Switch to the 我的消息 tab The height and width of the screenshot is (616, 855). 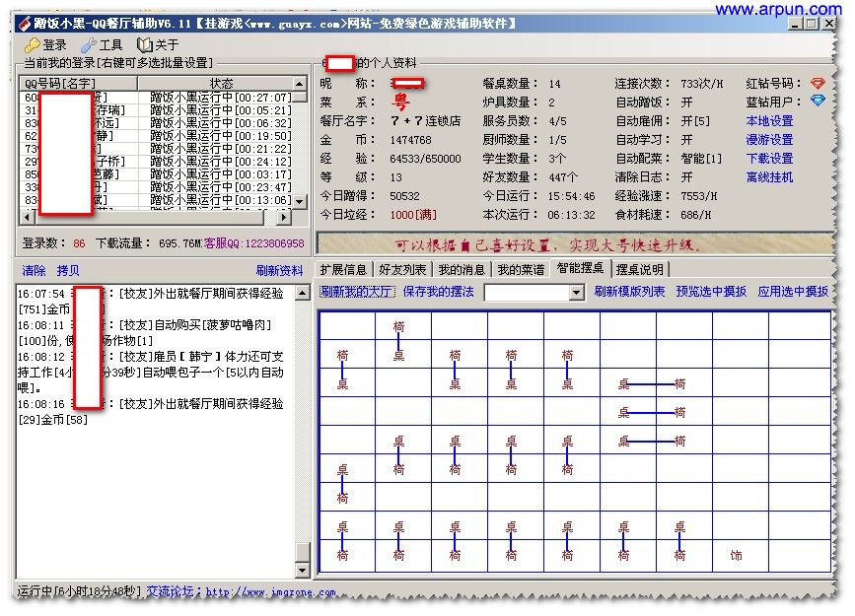coord(462,269)
